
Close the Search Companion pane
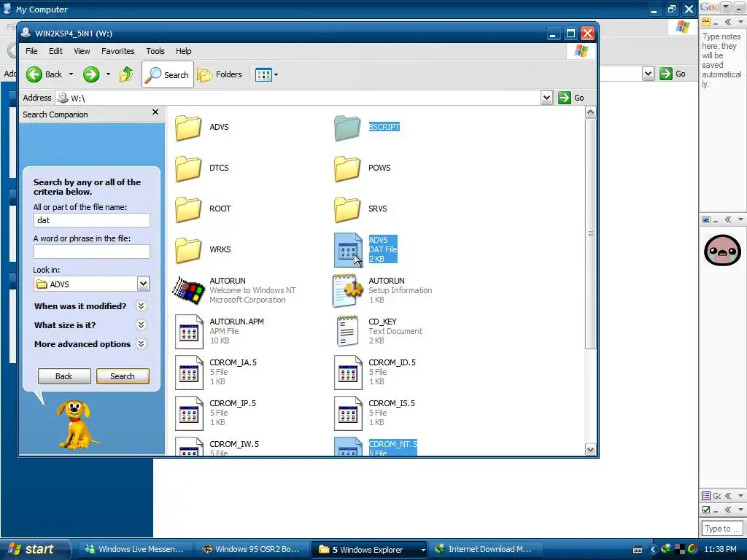click(155, 112)
